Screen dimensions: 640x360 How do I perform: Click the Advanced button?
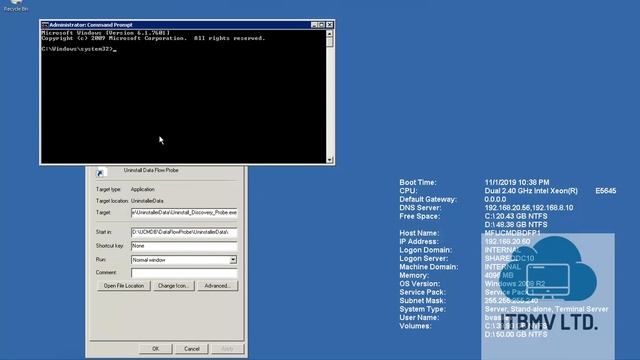tap(217, 286)
